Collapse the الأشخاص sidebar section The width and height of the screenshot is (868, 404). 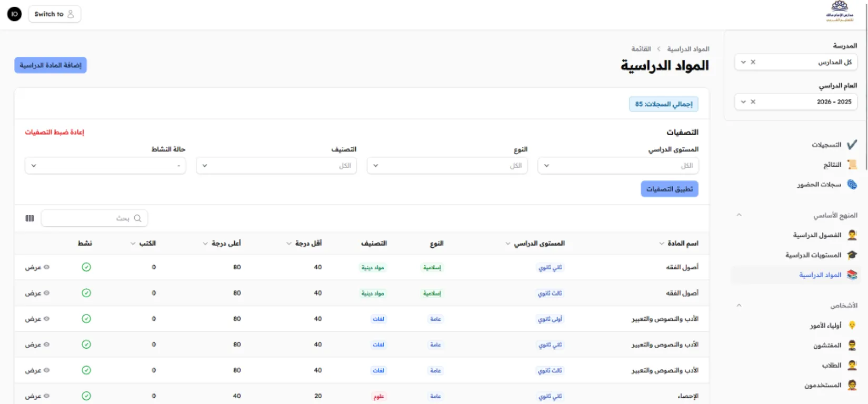[739, 305]
